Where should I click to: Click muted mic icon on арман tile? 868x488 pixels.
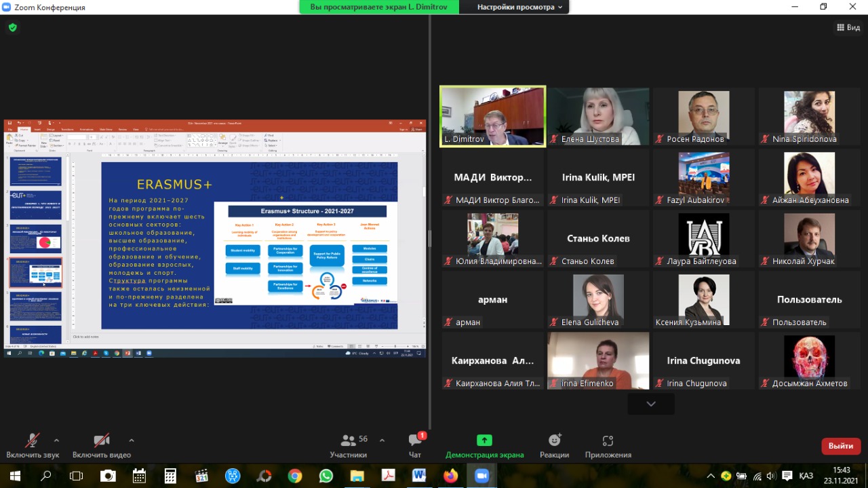point(448,322)
